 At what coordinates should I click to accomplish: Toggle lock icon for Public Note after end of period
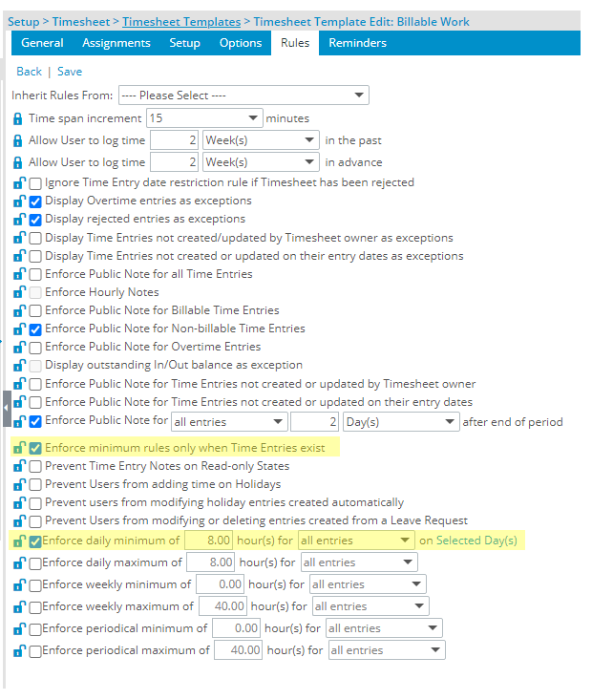[19, 421]
